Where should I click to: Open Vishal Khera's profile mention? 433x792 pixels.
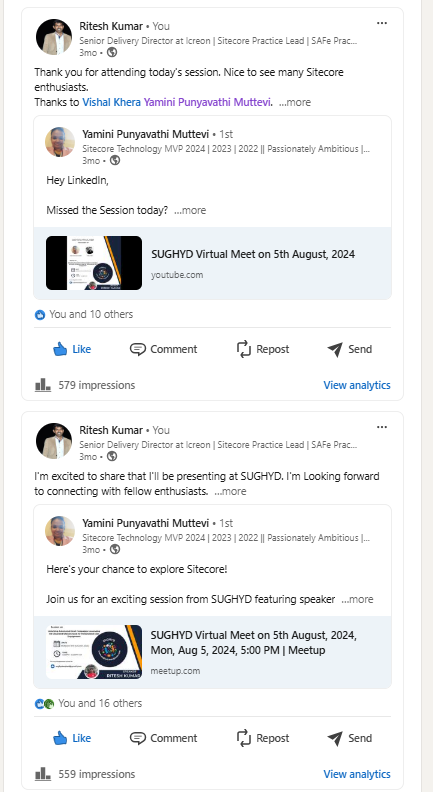tap(112, 102)
